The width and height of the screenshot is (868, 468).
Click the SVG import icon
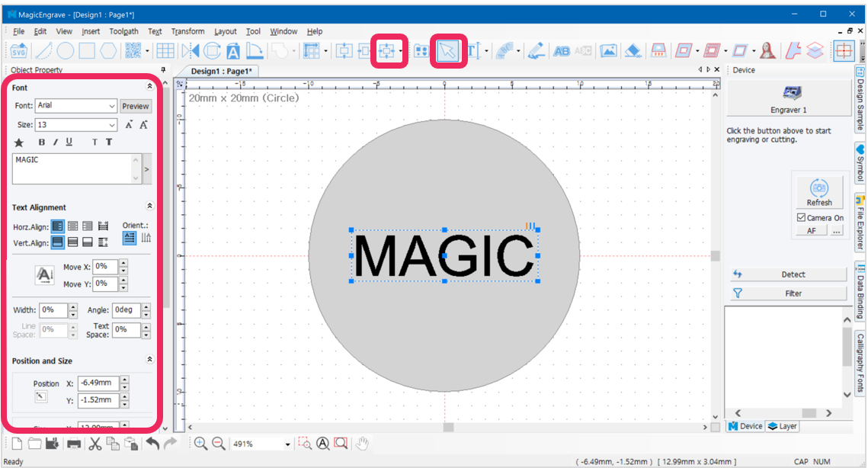pyautogui.click(x=19, y=51)
